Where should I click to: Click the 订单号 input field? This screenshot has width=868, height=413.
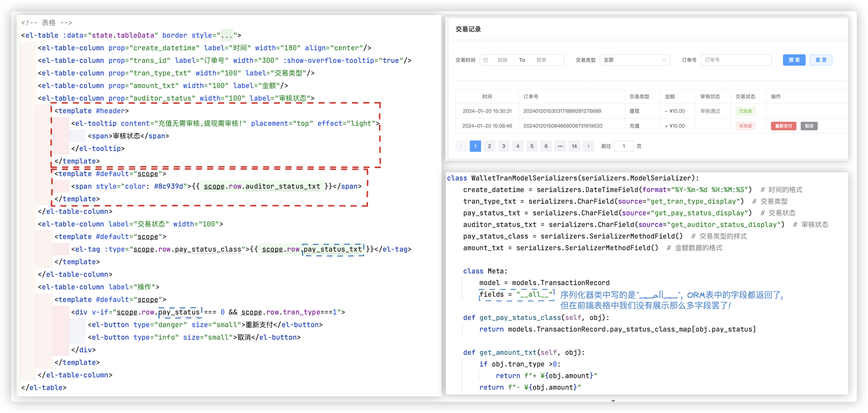pyautogui.click(x=736, y=60)
